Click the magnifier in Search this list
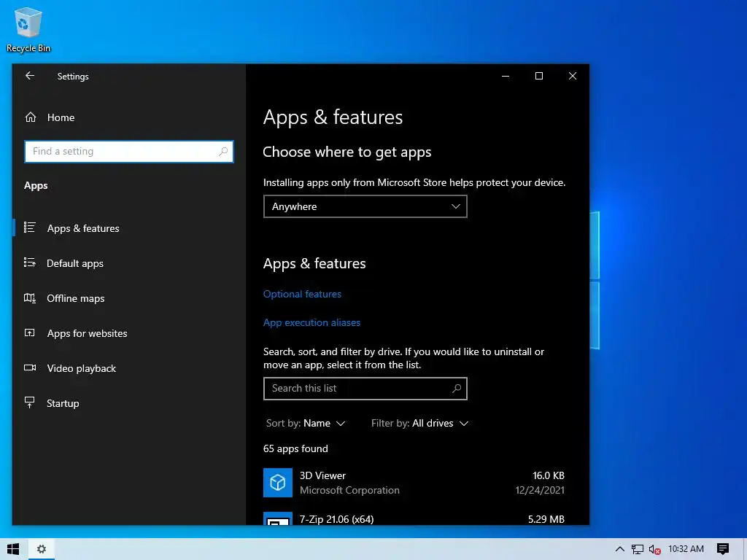The width and height of the screenshot is (747, 560). 457,388
